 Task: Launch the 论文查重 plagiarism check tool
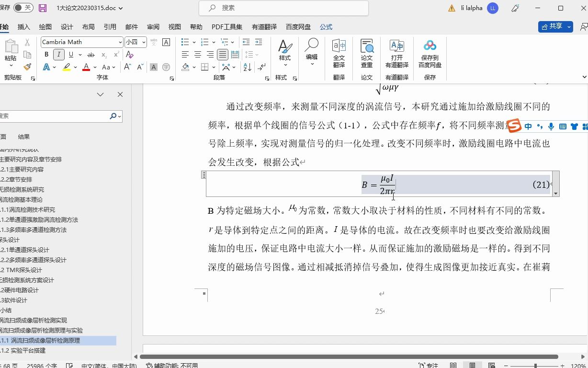(367, 53)
